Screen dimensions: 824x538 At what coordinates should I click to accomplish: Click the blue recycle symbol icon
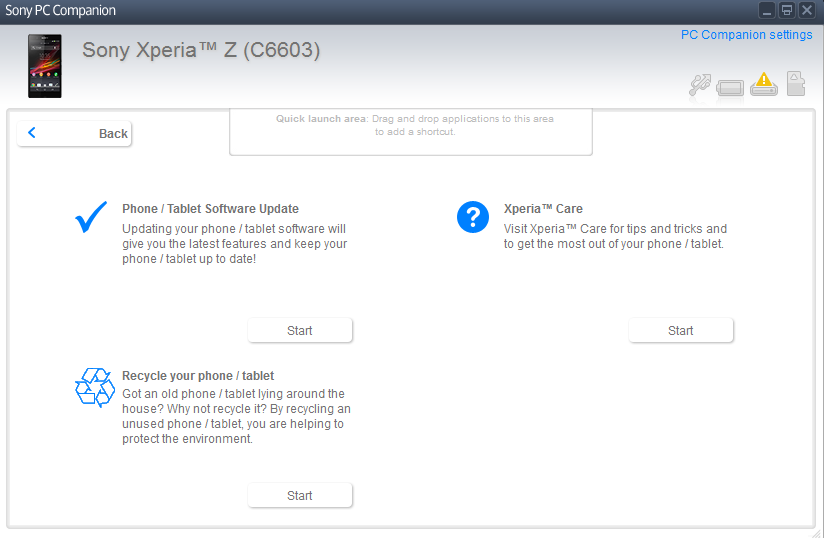[95, 387]
